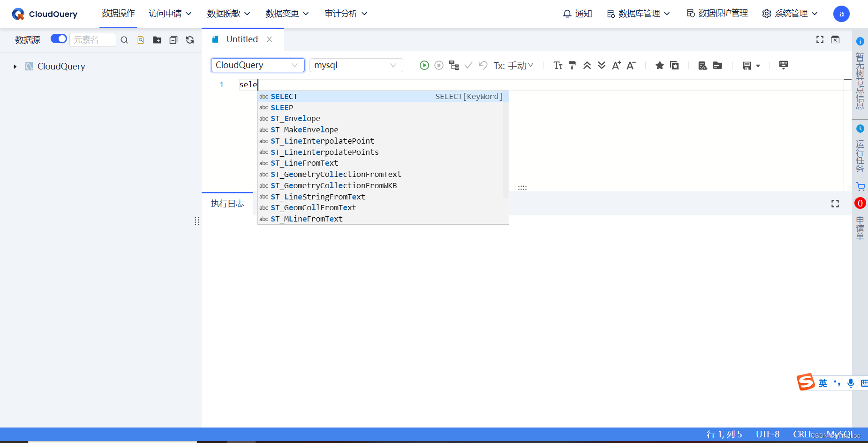Open the 访问申请 menu

click(170, 14)
